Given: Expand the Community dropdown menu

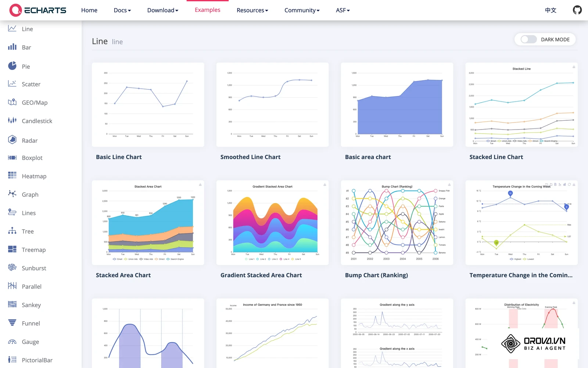Looking at the screenshot, I should pos(302,10).
